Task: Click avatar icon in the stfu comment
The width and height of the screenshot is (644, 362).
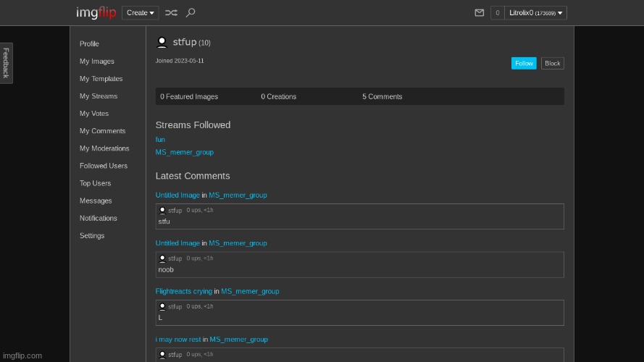Action: pos(162,210)
